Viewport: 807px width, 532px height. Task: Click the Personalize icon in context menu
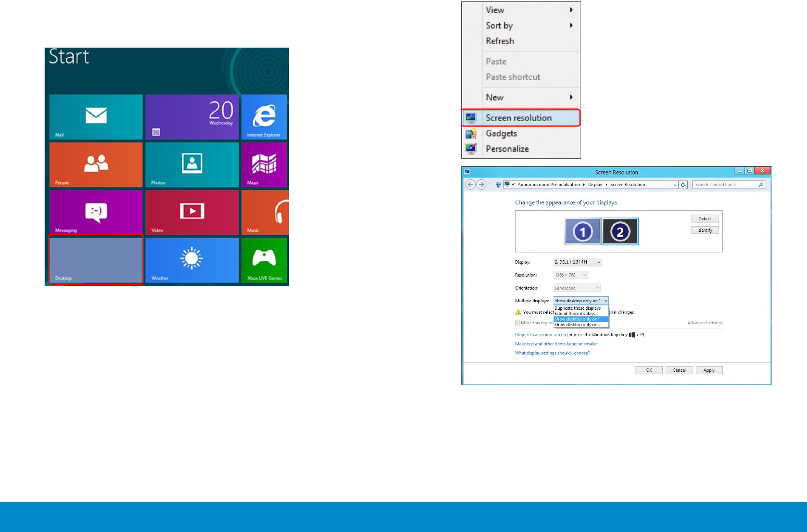click(471, 149)
